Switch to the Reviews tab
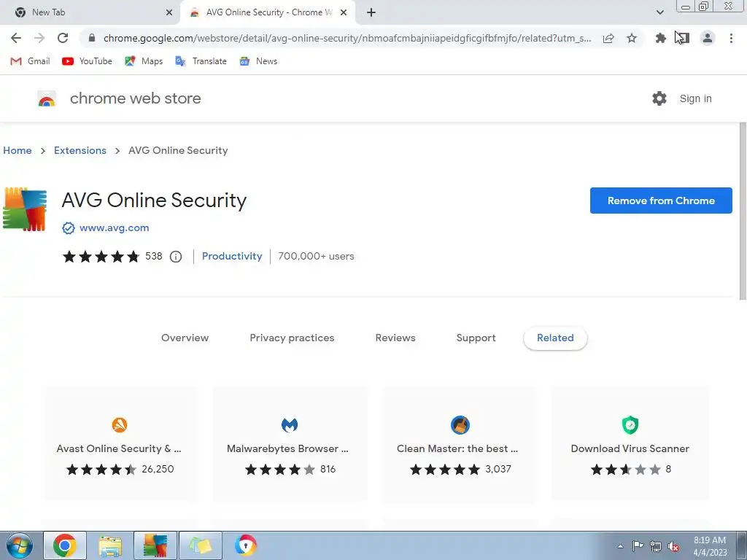The height and width of the screenshot is (560, 747). point(395,338)
